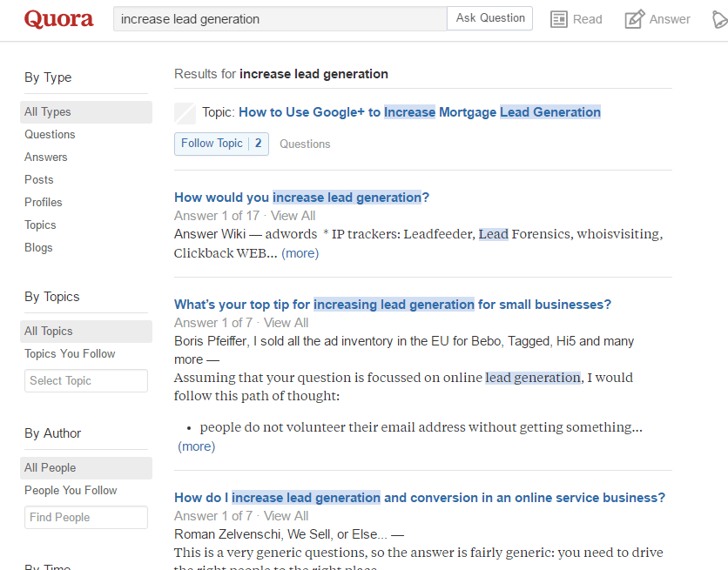Screen dimensions: 728x570
Task: Click the 'By Type' heading text
Action: pyautogui.click(x=48, y=77)
